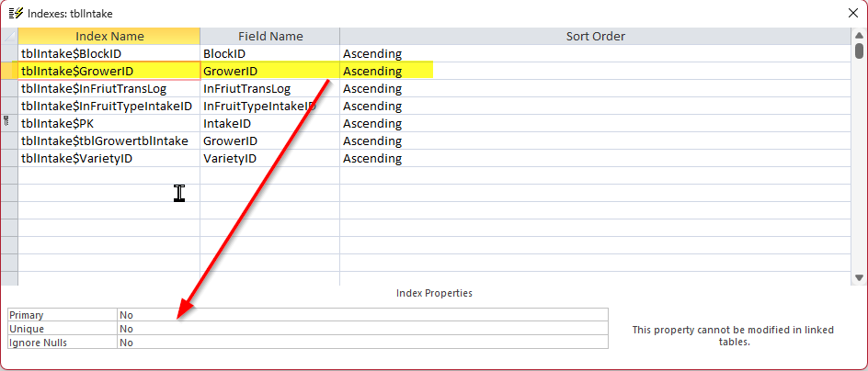Screen dimensions: 868x371
Task: Select the tblIntake$tblGrowertblIntake index name cell
Action: [109, 141]
